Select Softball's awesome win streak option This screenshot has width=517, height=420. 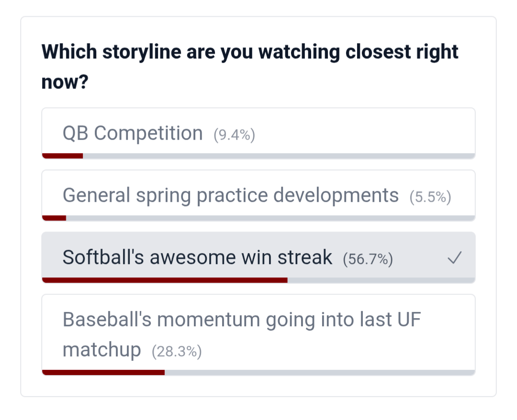(197, 258)
